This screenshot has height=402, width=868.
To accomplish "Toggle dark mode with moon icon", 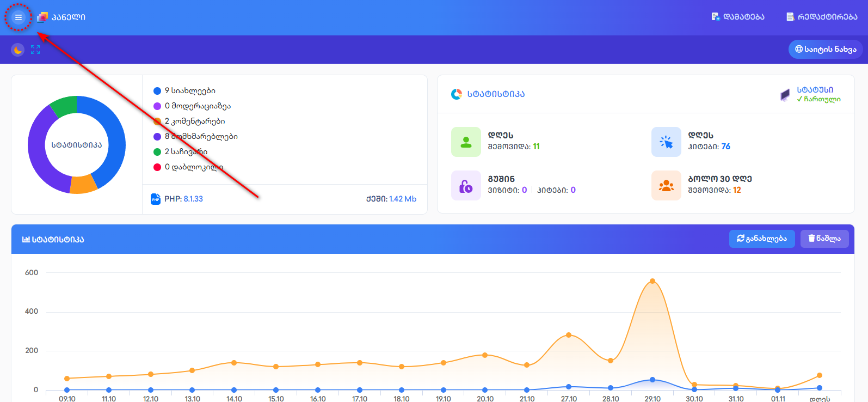I will tap(18, 50).
